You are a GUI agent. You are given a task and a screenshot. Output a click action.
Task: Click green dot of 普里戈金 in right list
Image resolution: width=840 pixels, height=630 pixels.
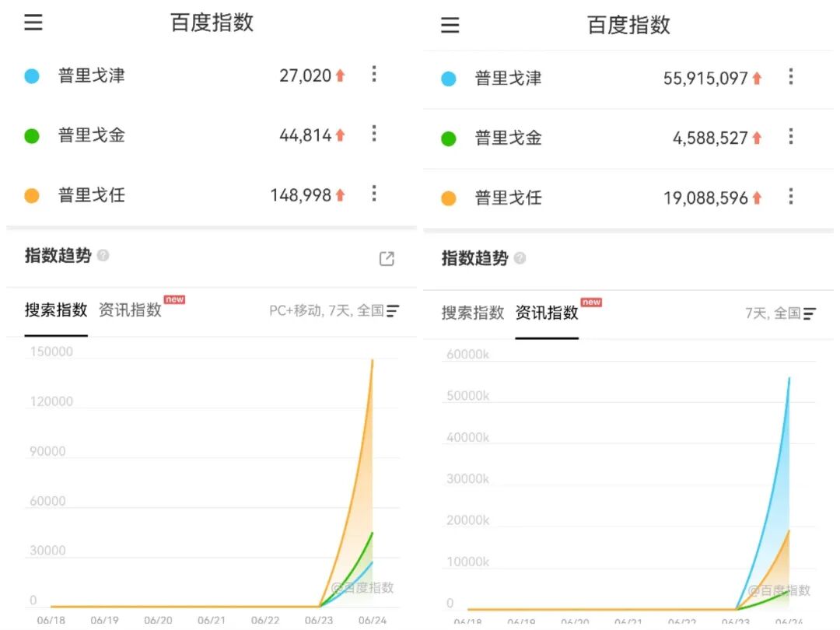[x=449, y=138]
